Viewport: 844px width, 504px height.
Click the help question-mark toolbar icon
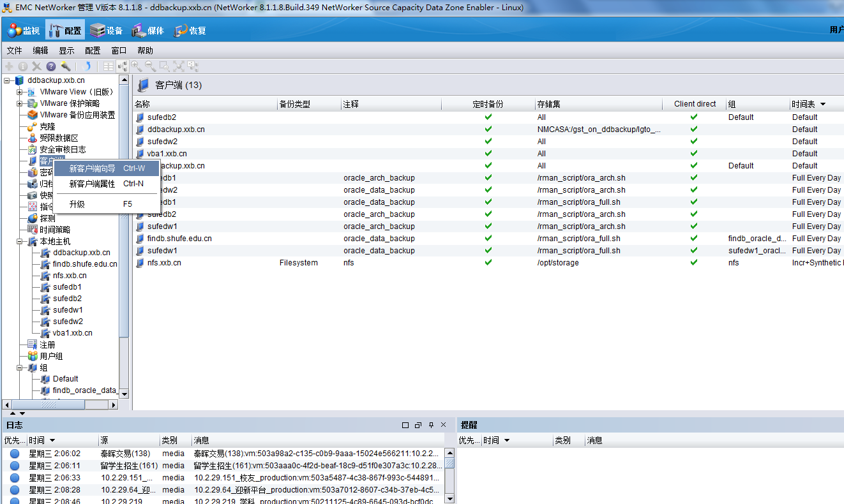tap(51, 66)
